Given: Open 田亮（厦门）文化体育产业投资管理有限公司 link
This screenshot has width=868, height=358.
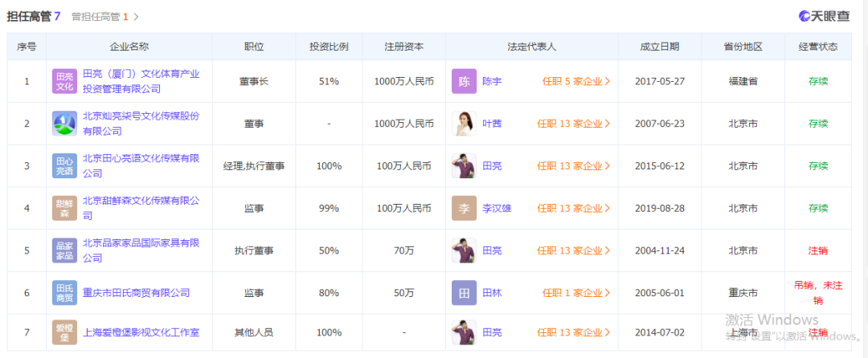Looking at the screenshot, I should [x=141, y=81].
